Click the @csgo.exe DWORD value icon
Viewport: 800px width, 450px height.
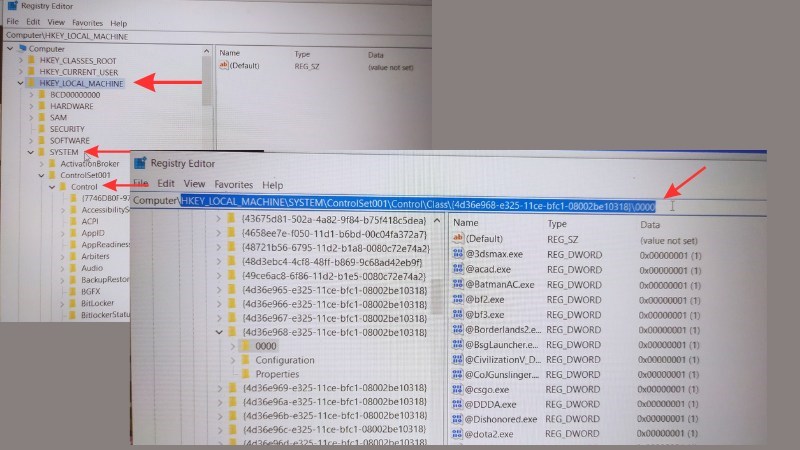457,389
